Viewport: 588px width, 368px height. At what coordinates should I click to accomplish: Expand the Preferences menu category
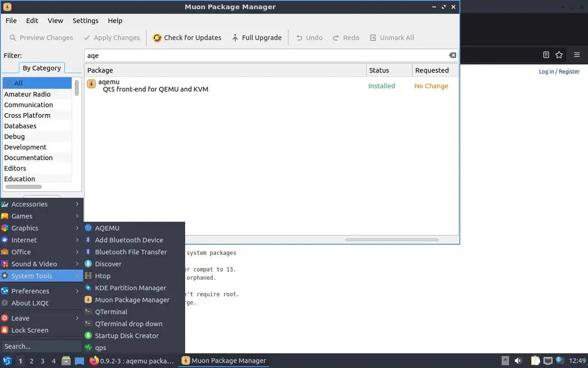[41, 291]
